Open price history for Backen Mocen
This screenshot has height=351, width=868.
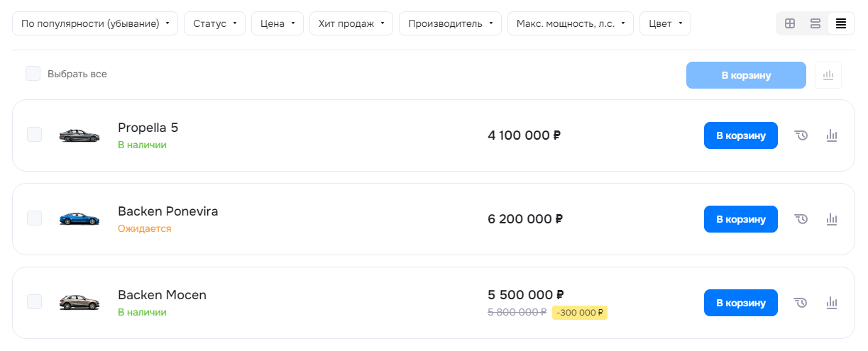801,303
